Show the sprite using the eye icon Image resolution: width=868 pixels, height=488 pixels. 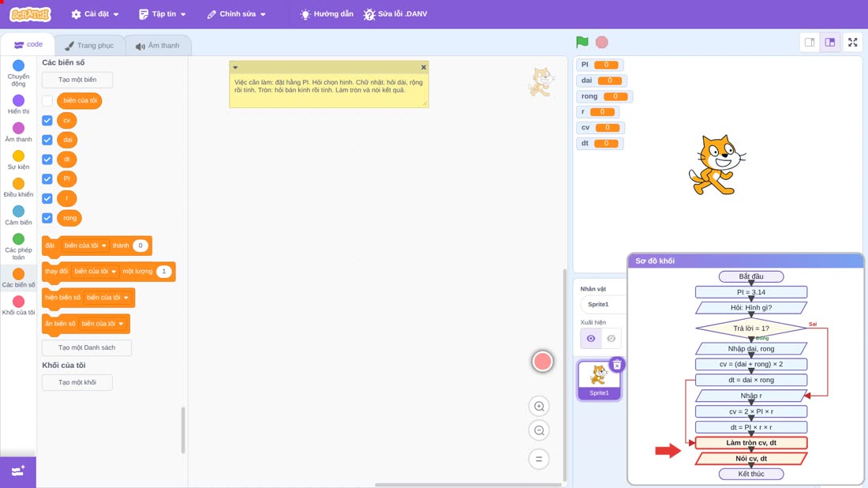coord(591,339)
